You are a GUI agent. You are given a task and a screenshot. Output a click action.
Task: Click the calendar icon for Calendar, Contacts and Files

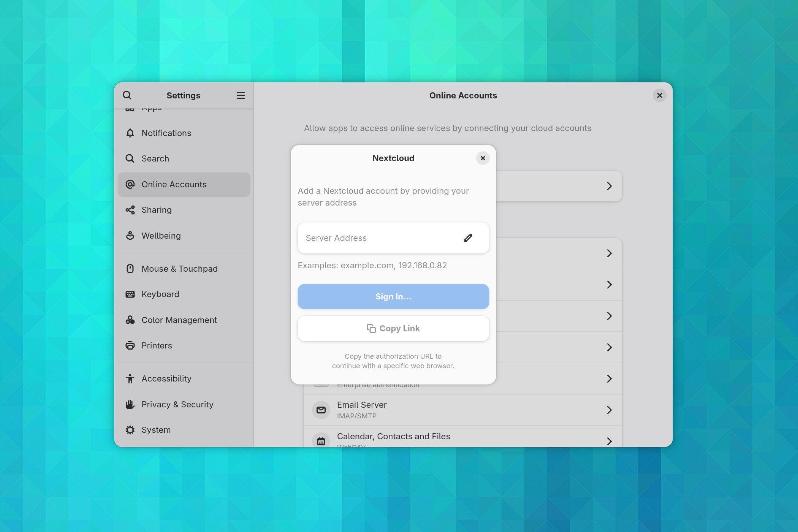(321, 441)
